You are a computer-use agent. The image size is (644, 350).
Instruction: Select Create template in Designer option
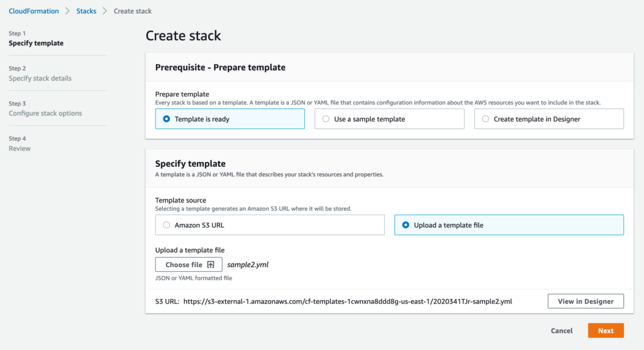[486, 119]
